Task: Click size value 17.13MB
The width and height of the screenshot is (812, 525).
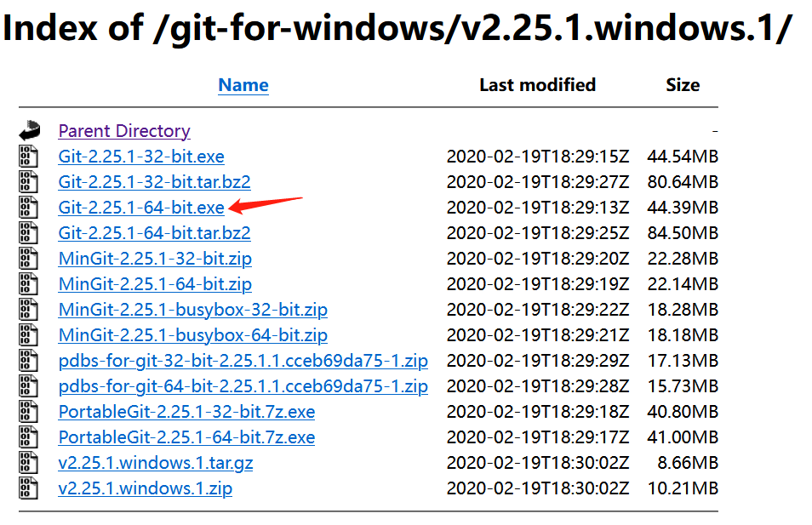Action: click(683, 361)
